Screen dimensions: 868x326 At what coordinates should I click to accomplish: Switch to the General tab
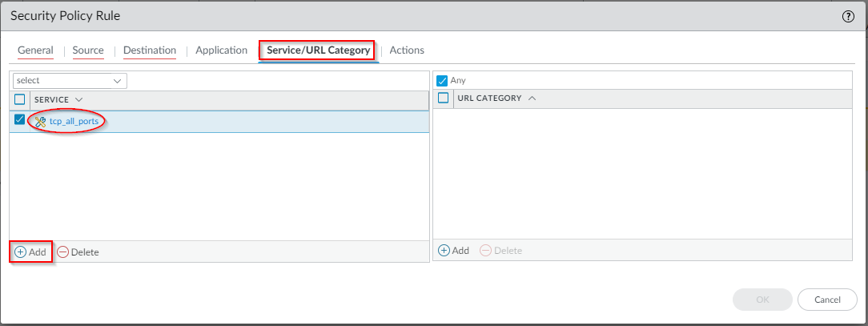click(x=35, y=50)
